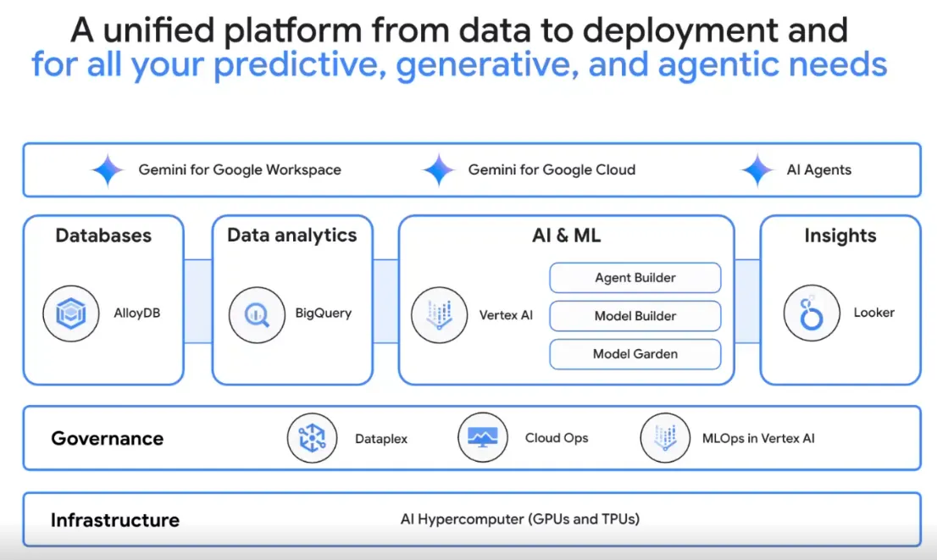Select the MLOps in Vertex AI icon
Viewport: 937px width, 560px height.
[665, 438]
